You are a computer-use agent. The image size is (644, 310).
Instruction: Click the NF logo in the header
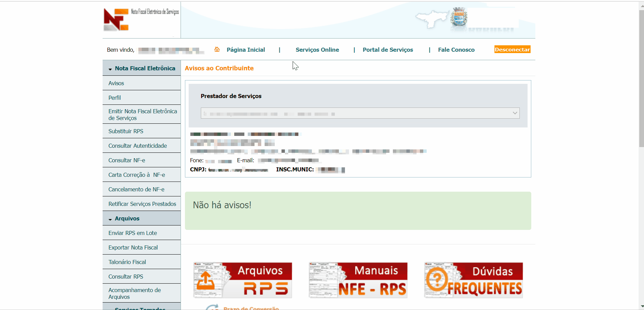tap(116, 20)
